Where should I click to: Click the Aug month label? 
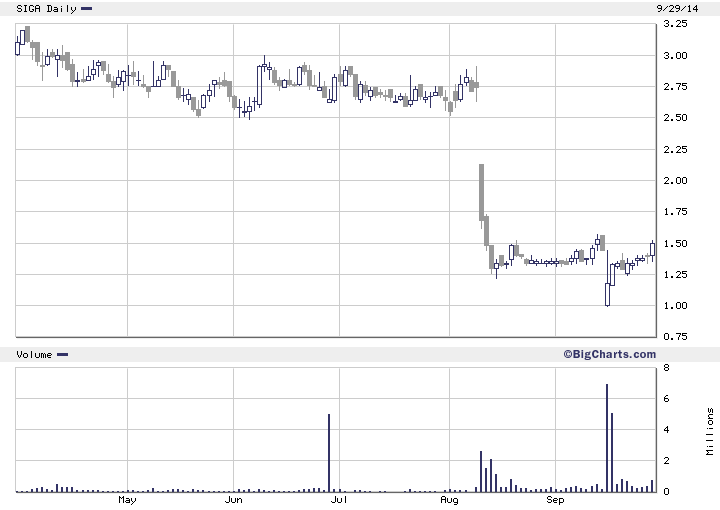coord(449,500)
